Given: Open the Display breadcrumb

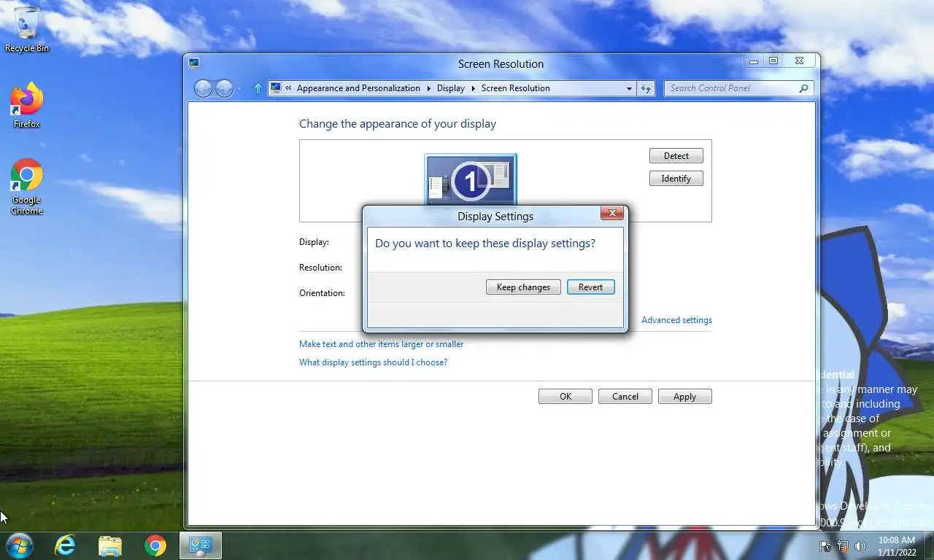Looking at the screenshot, I should (451, 88).
